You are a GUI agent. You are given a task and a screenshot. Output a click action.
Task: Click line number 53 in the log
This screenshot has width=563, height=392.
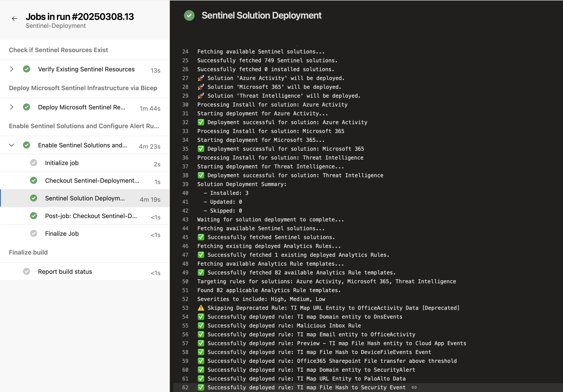coord(185,308)
